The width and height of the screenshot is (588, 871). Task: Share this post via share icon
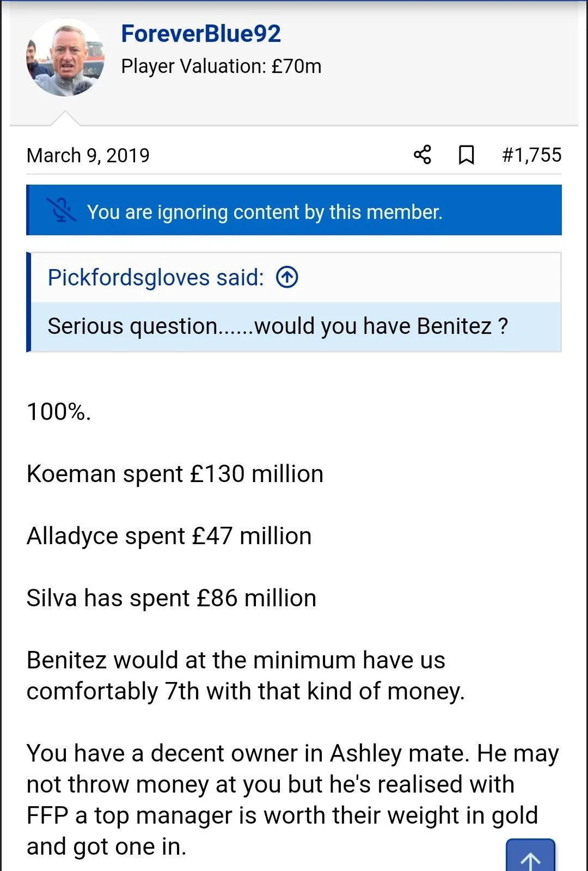click(422, 155)
